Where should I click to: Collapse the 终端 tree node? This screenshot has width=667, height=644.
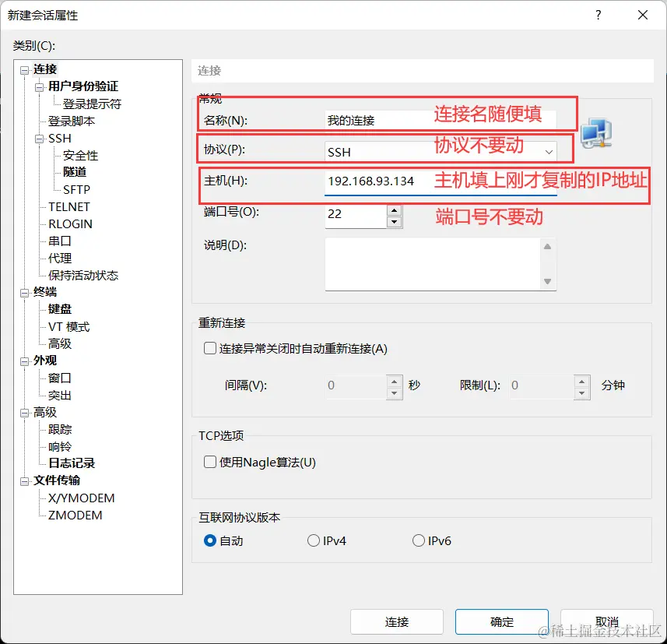click(x=25, y=293)
